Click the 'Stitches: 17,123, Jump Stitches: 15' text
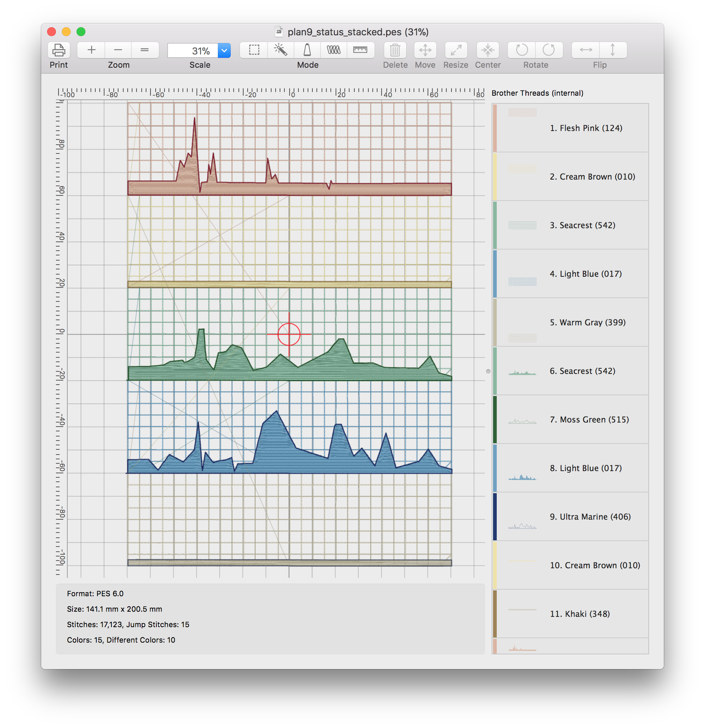This screenshot has width=705, height=728. click(128, 625)
